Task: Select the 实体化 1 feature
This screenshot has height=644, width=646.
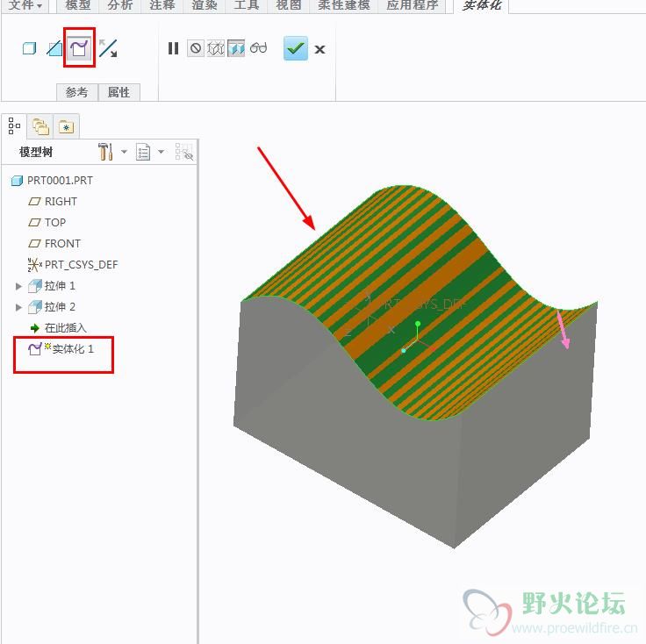Action: 61,349
